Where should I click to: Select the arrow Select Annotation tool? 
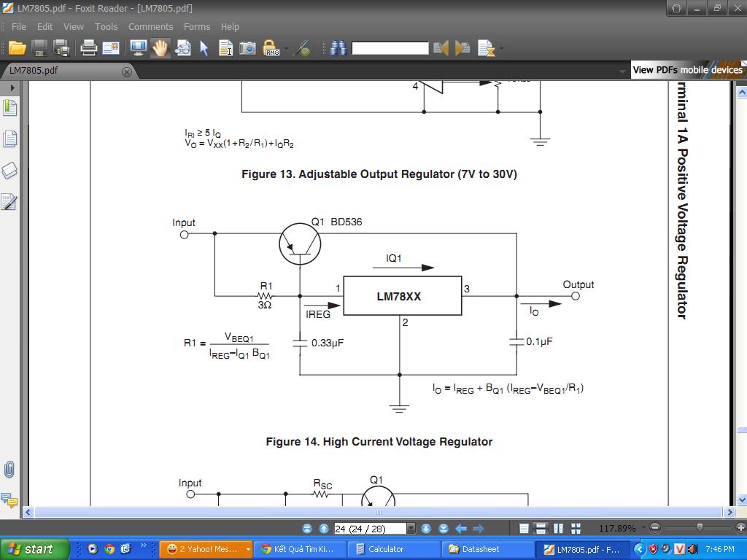click(204, 48)
